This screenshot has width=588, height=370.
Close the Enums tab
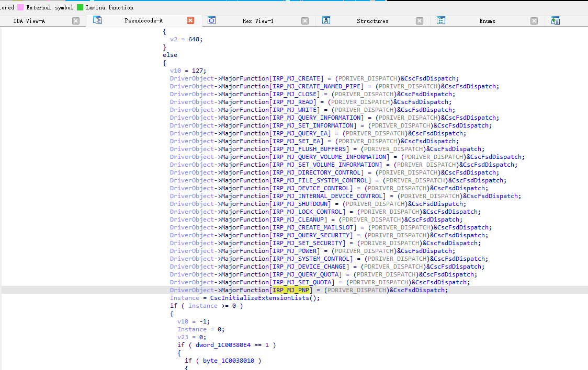click(534, 21)
